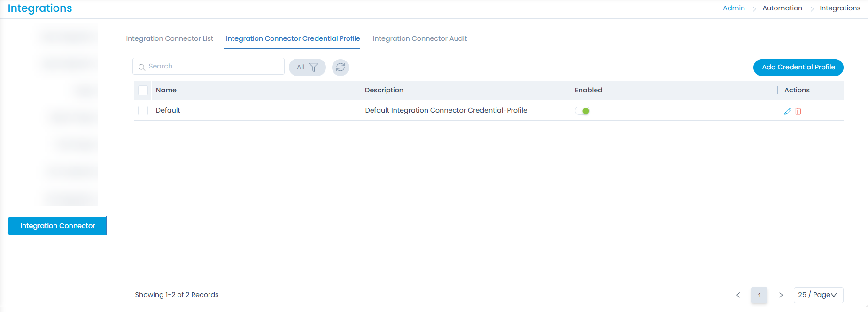Open the Admin breadcrumb link
The image size is (868, 312).
click(734, 8)
